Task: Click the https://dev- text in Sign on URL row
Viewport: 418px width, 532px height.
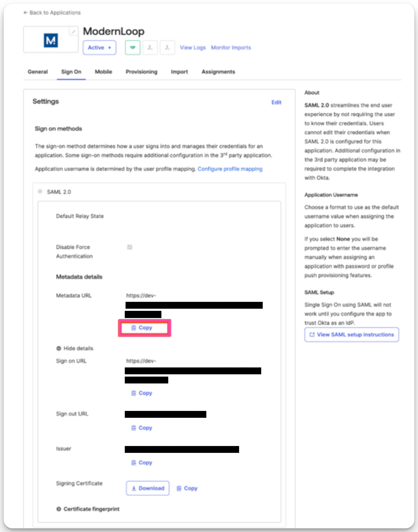Action: 141,361
